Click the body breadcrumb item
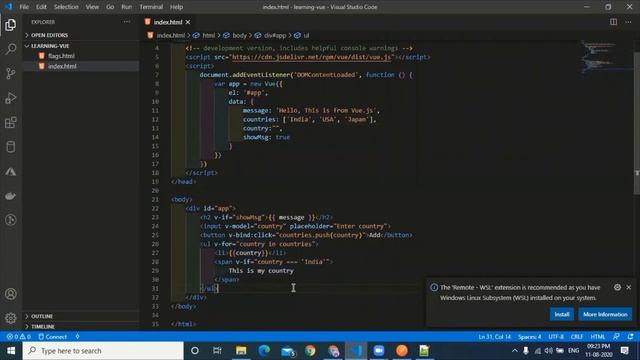 pos(239,36)
